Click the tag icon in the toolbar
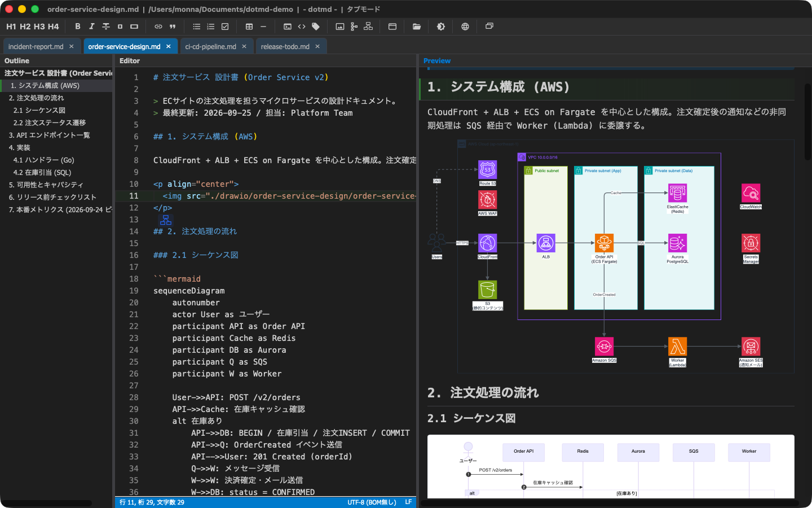Image resolution: width=812 pixels, height=508 pixels. tap(316, 27)
